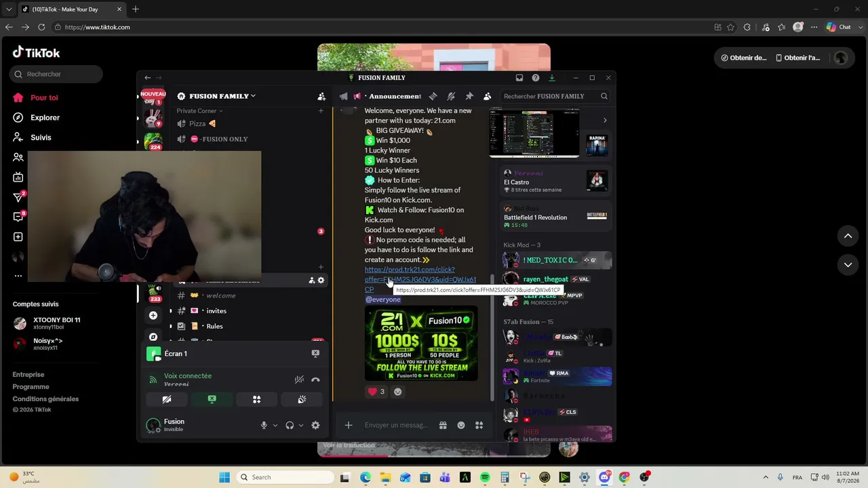Open the welcome text channel
Viewport: 868px width, 488px height.
pyautogui.click(x=250, y=296)
